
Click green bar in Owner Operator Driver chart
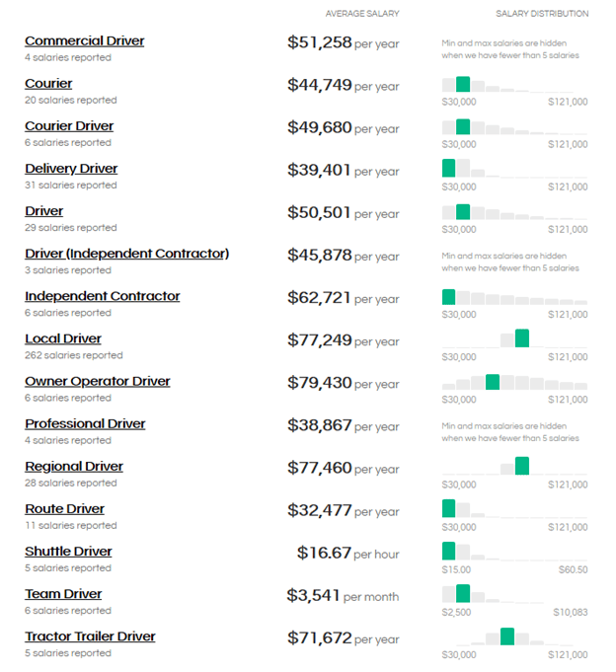493,382
